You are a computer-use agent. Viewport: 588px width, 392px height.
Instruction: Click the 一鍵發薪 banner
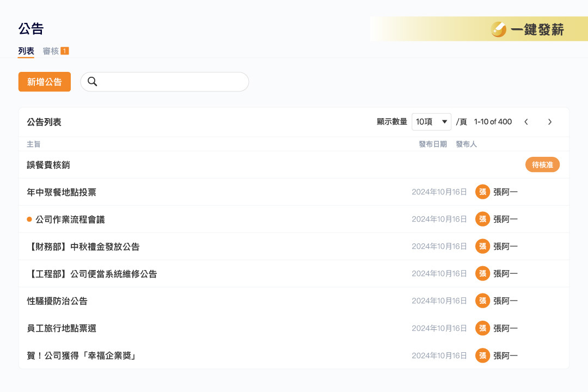point(479,29)
